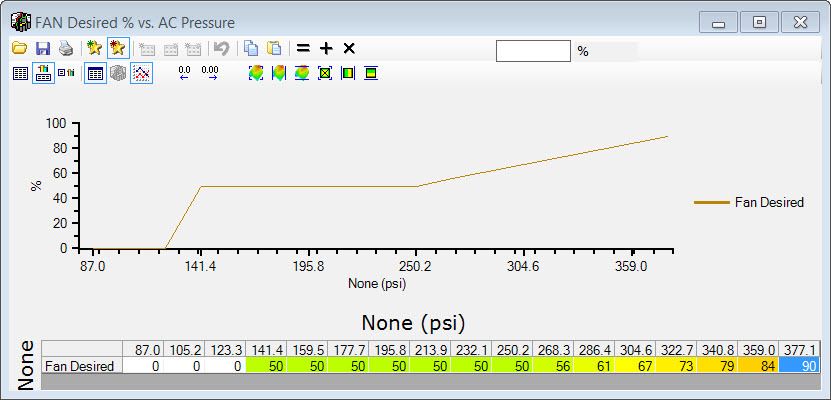Click the application icon in title bar
This screenshot has height=400, width=831.
coord(20,22)
